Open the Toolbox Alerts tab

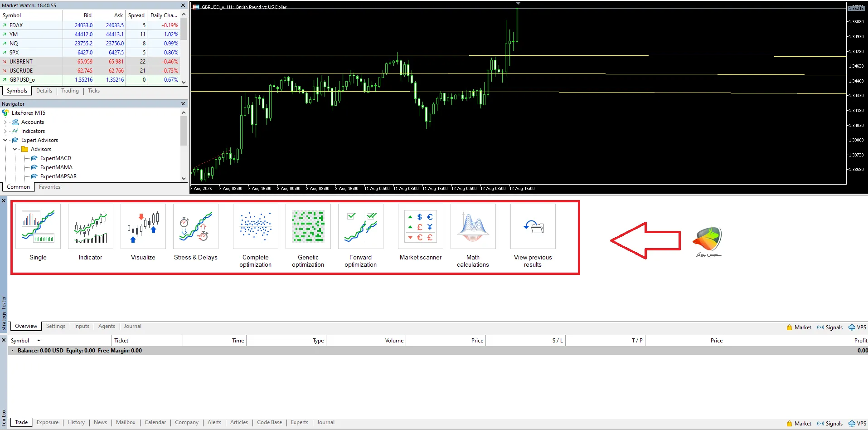click(214, 422)
